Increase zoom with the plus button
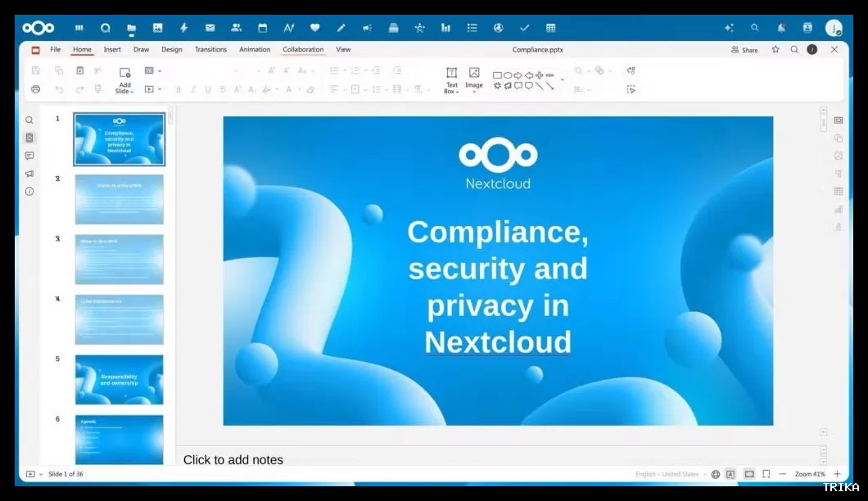The image size is (868, 501). point(837,474)
